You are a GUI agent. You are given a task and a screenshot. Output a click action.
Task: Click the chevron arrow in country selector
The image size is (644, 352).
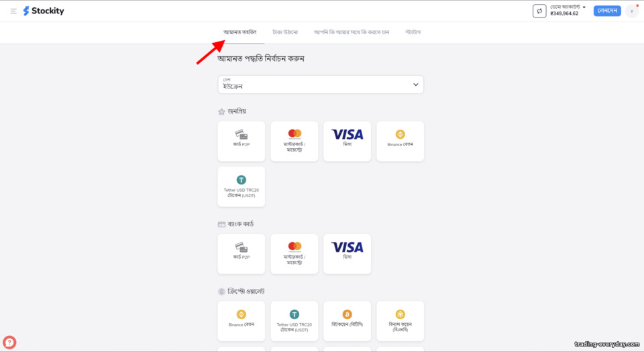tap(416, 84)
